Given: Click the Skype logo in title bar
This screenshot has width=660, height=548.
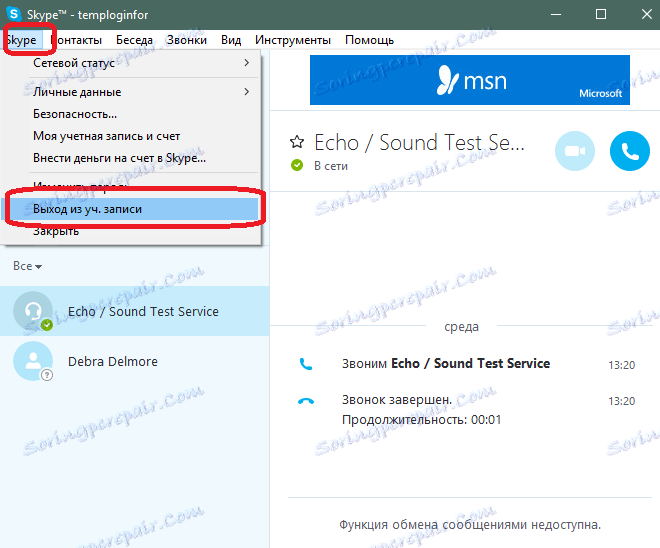Looking at the screenshot, I should (14, 14).
